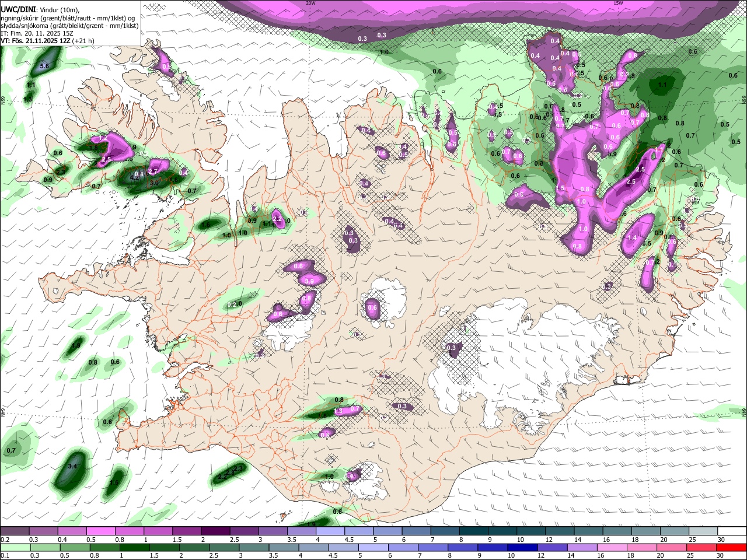Click the dark teal swatch labeled 8 in the upper legend
Viewport: 747px width, 560px height.
473,531
